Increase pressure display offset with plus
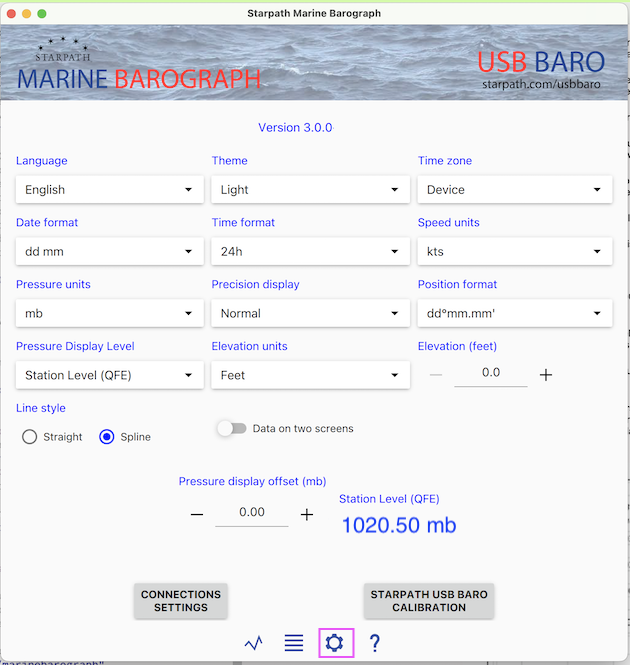The width and height of the screenshot is (630, 665). (307, 514)
